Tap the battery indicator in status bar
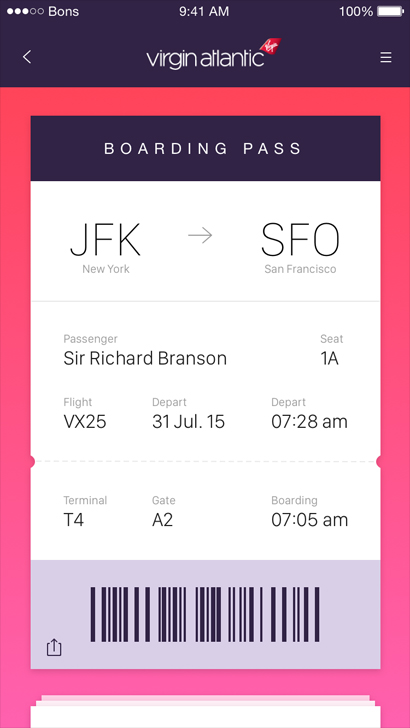The image size is (410, 728). coord(390,11)
